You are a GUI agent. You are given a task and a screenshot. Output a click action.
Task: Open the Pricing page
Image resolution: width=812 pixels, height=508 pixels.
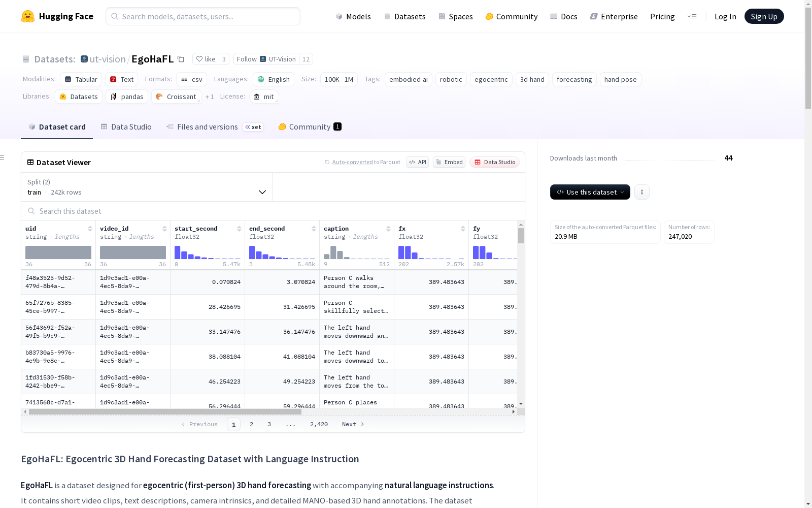pos(662,16)
